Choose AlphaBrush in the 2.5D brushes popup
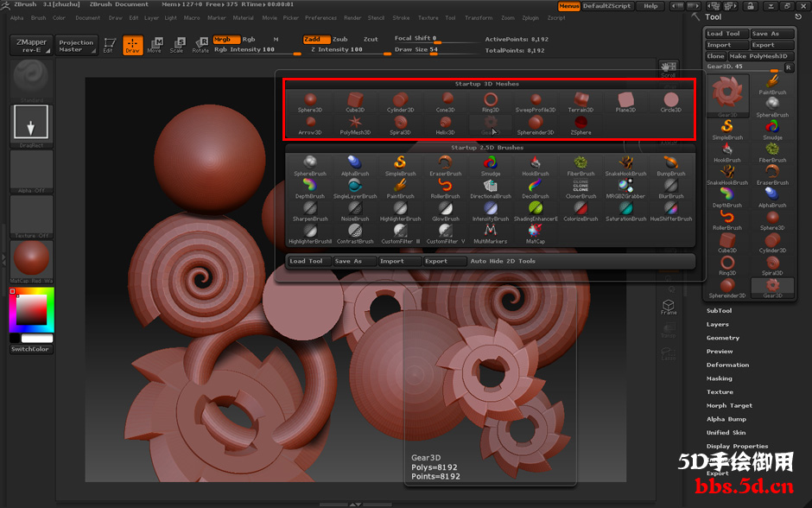This screenshot has height=508, width=812. tap(355, 166)
